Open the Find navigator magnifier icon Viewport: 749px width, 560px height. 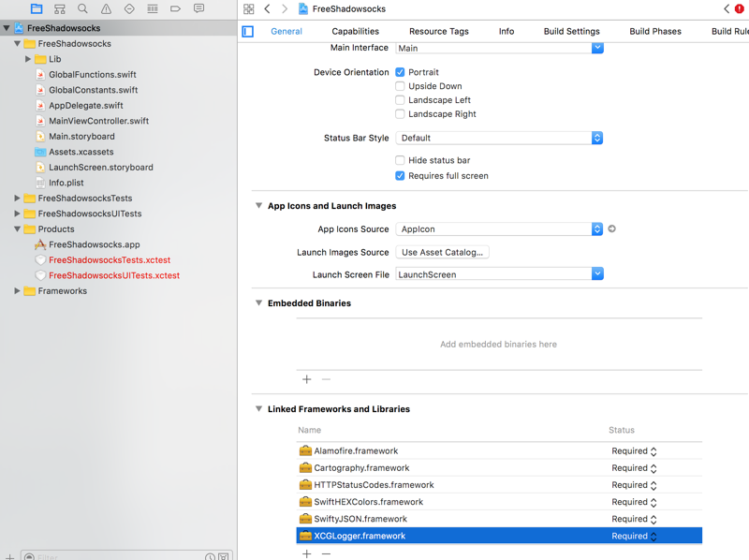(82, 8)
